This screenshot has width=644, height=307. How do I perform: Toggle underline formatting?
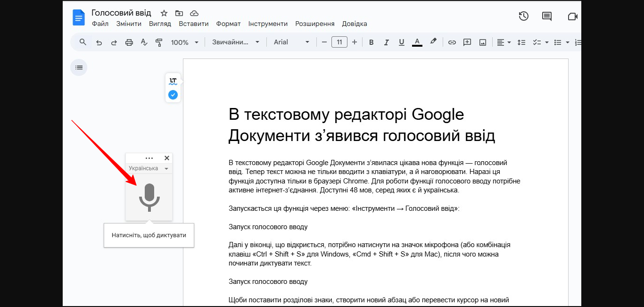(x=401, y=42)
